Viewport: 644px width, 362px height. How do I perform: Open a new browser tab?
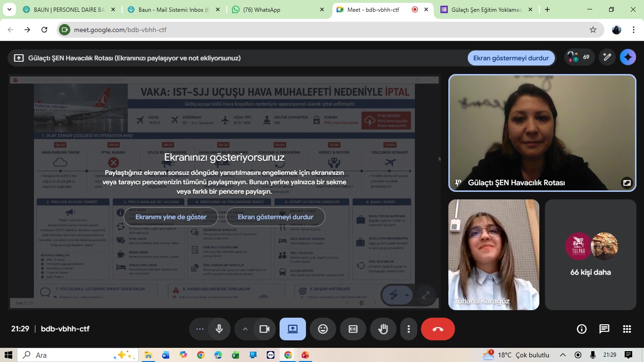pyautogui.click(x=547, y=9)
